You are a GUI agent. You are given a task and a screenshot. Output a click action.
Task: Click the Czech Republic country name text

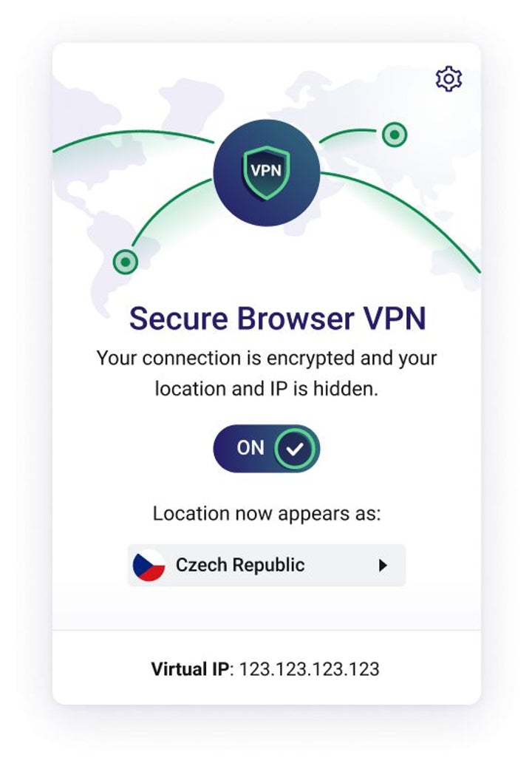(240, 565)
